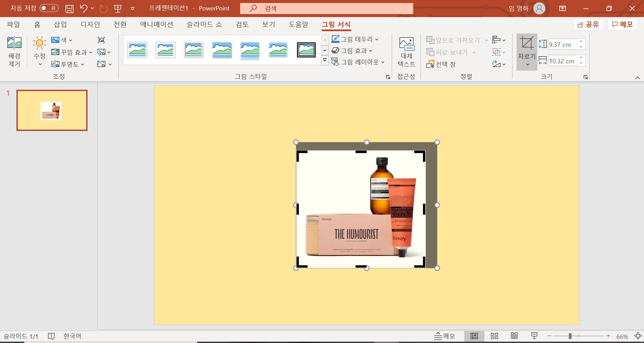Apply the fourth picture style with shadow
Screen dimensions: 644x343
[222, 50]
